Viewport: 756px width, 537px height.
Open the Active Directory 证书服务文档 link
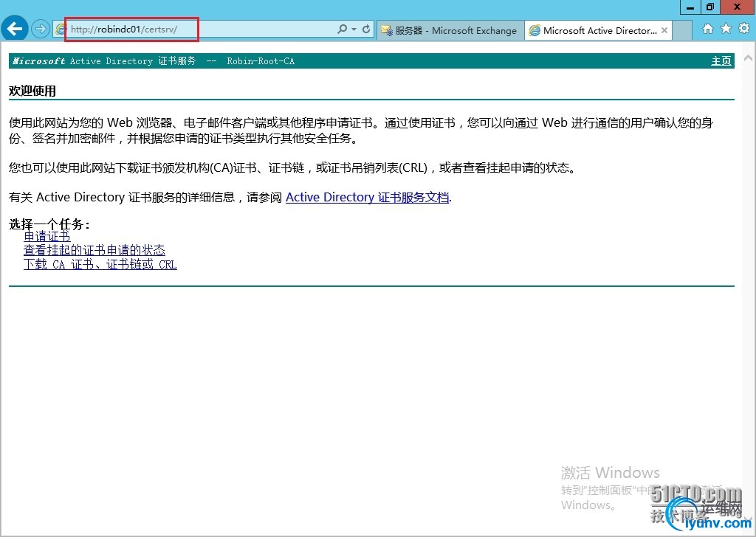[x=368, y=198]
